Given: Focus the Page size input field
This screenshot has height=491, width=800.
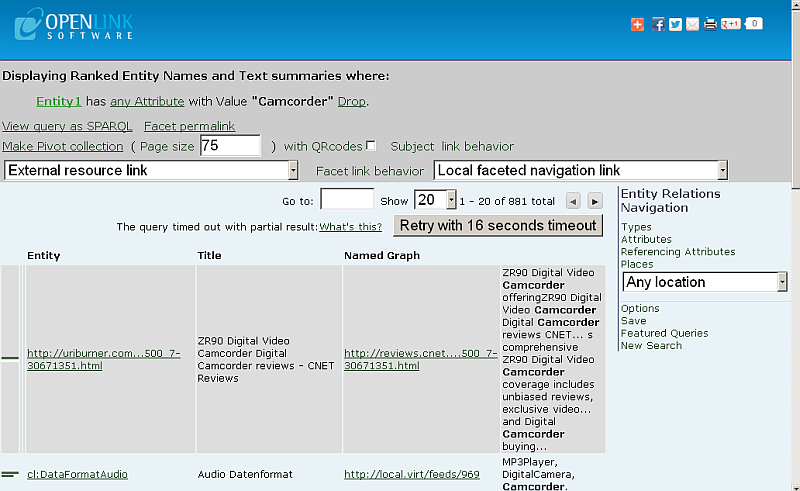Looking at the screenshot, I should point(230,146).
